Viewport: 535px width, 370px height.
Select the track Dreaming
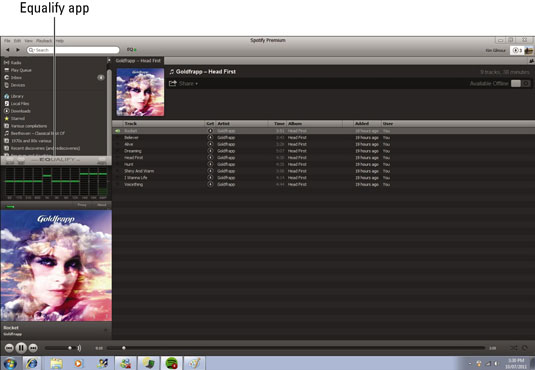133,151
